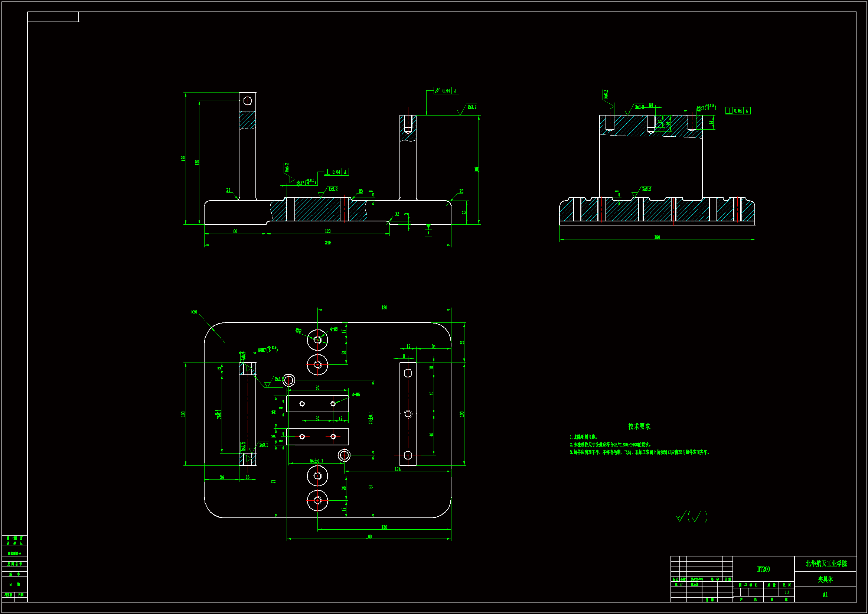Viewport: 868px width, 614px height.
Task: Click the parallelism 0.04 A tolerance frame
Action: coord(446,91)
